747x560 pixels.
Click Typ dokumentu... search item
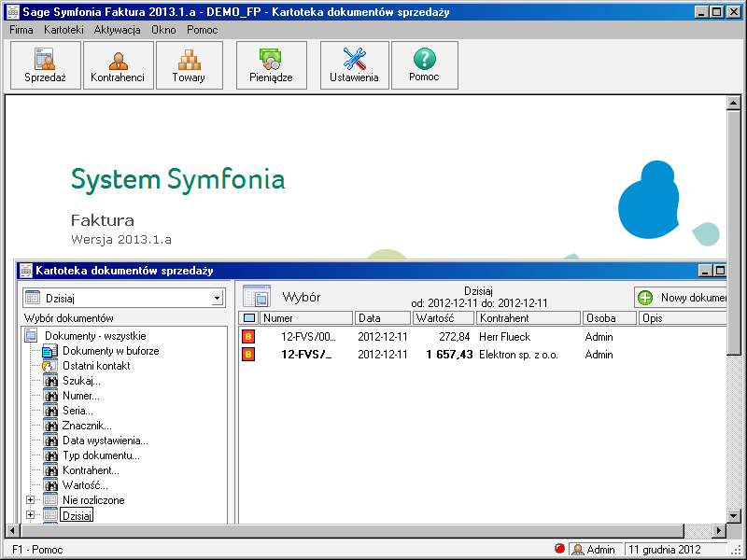[101, 455]
